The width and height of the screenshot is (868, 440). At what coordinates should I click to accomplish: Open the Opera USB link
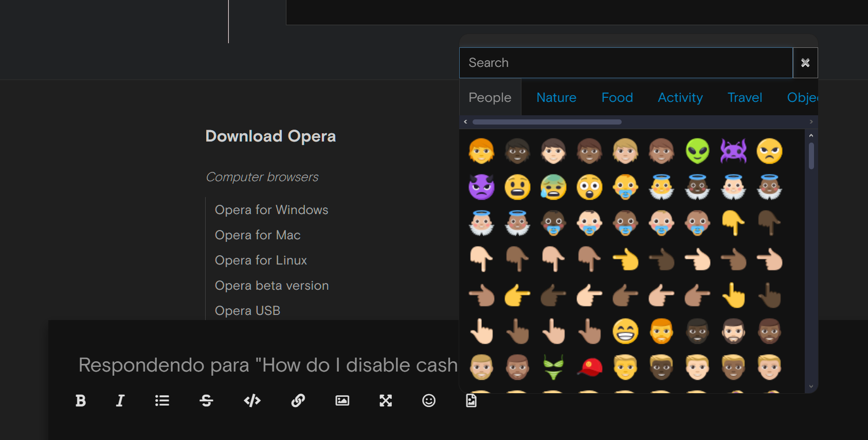click(247, 311)
